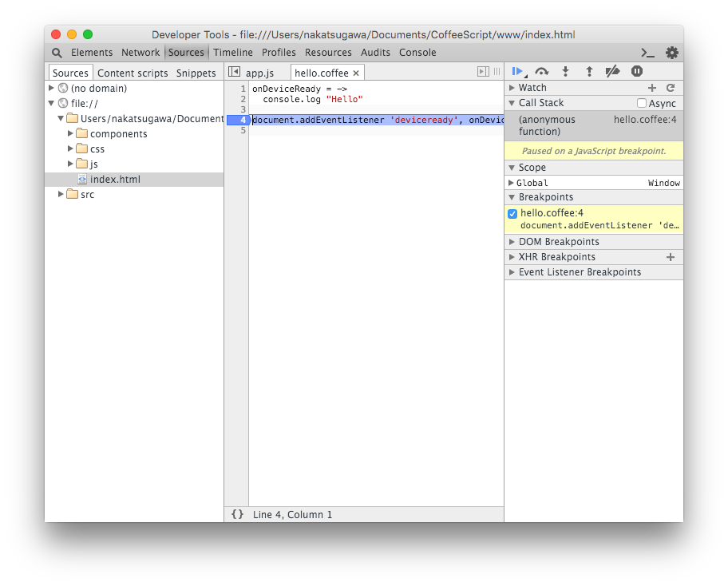This screenshot has height=586, width=728.
Task: Enable the Async call stack checkbox
Action: pos(642,103)
